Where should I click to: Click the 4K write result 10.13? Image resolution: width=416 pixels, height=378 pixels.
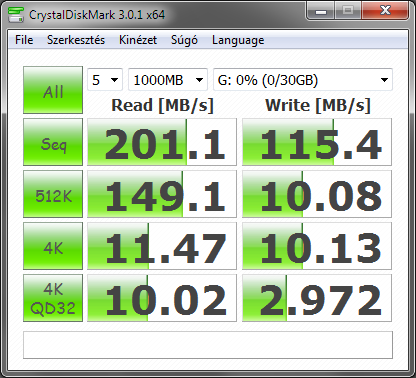[317, 246]
